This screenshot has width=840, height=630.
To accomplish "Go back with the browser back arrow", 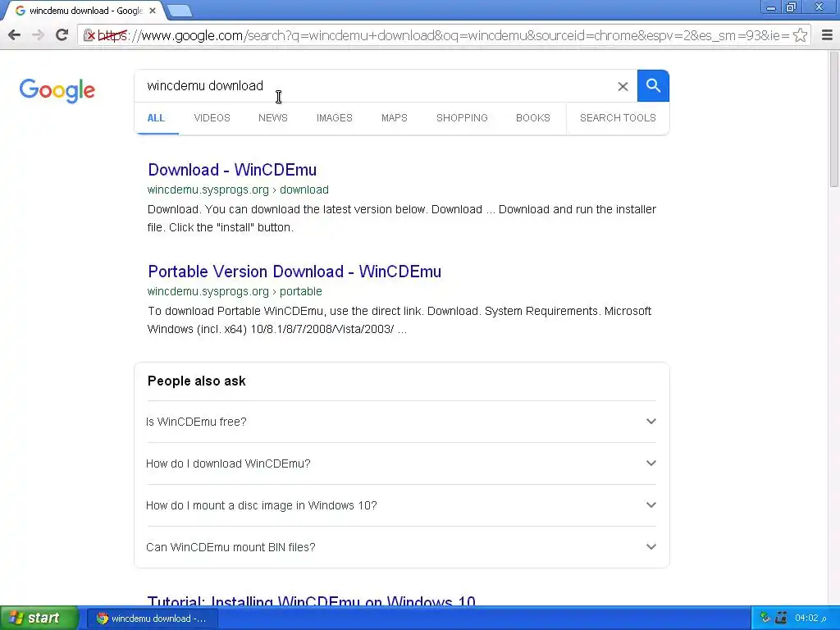I will [15, 35].
